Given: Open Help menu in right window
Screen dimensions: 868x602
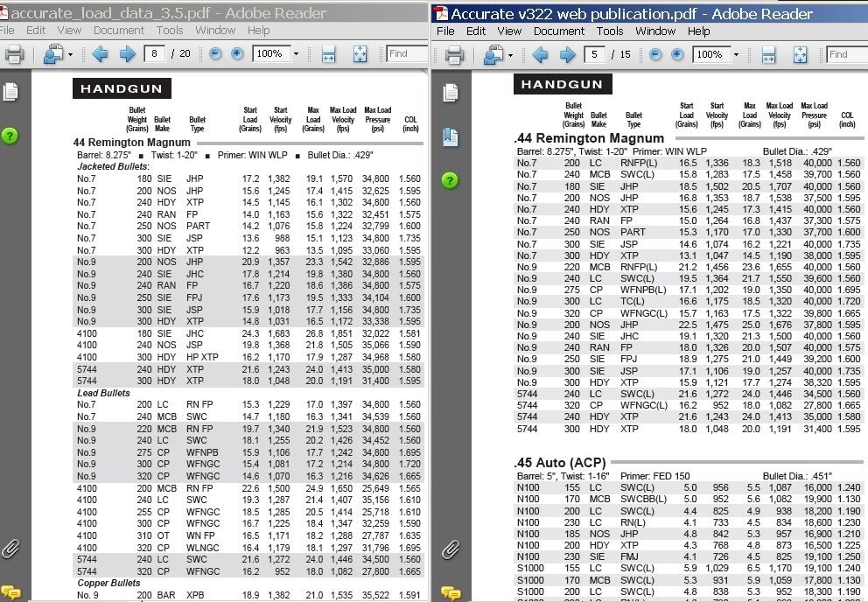Looking at the screenshot, I should point(698,31).
